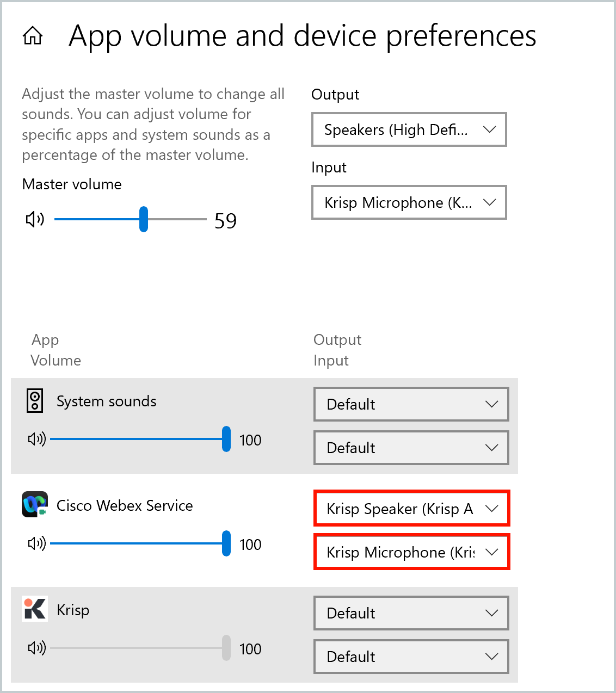The height and width of the screenshot is (693, 616).
Task: Click the Cisco Webex Service volume slider
Action: pos(140,543)
